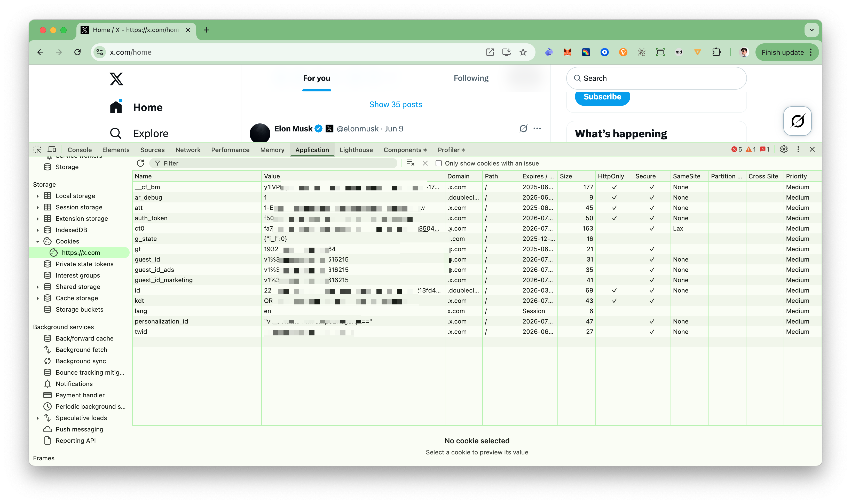Viewport: 851px width, 504px height.
Task: Expand the IndexedDB tree node
Action: (x=37, y=230)
